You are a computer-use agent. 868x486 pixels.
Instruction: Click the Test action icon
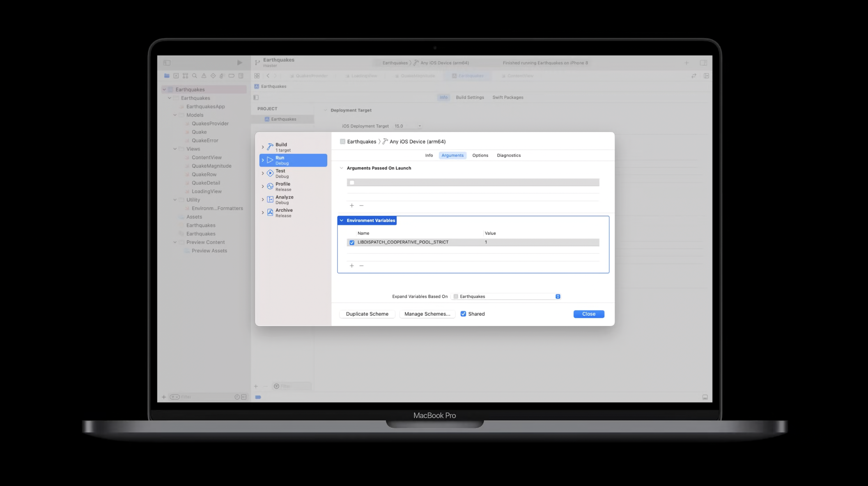pyautogui.click(x=270, y=173)
